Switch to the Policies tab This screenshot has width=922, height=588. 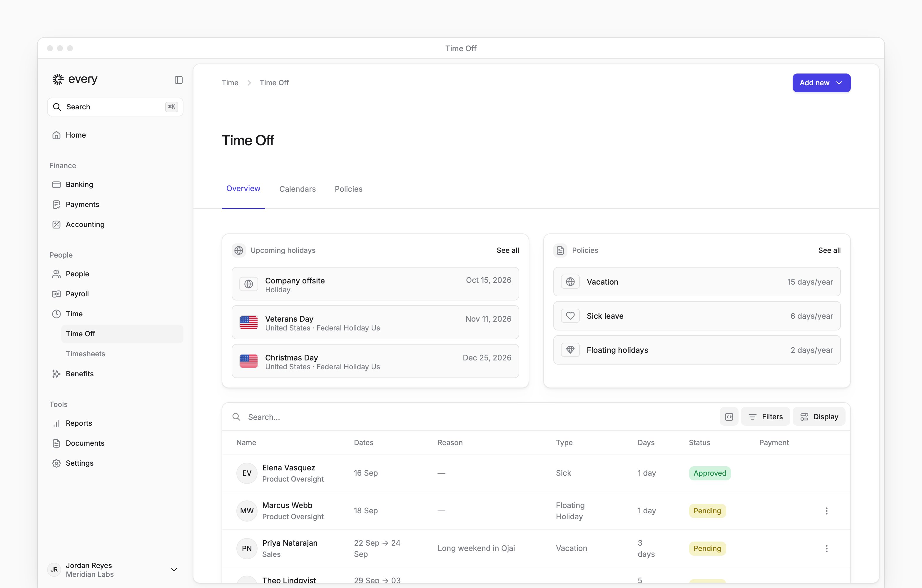point(348,189)
